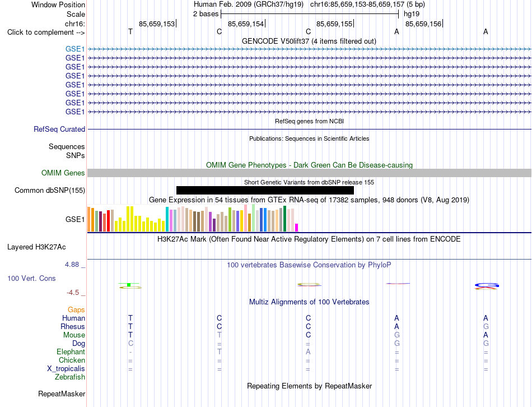Click position label 85,659,153

pos(157,24)
